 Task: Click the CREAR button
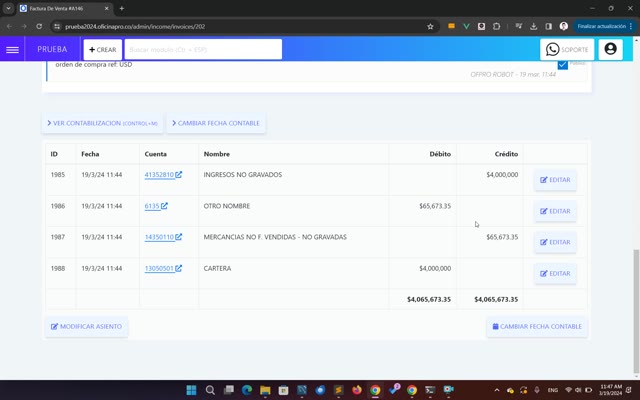[x=103, y=49]
